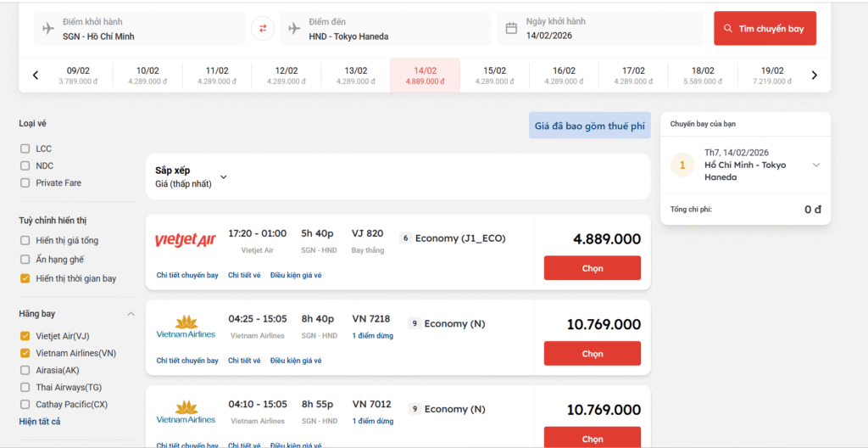Click 1 điểm dừng link on VN 7218
The height and width of the screenshot is (448, 868).
click(373, 335)
